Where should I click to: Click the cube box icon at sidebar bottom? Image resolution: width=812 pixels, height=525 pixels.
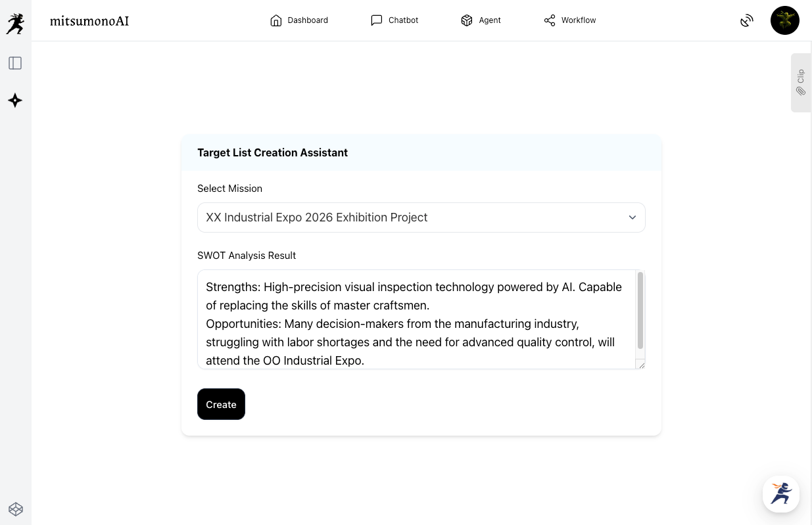[x=16, y=509]
